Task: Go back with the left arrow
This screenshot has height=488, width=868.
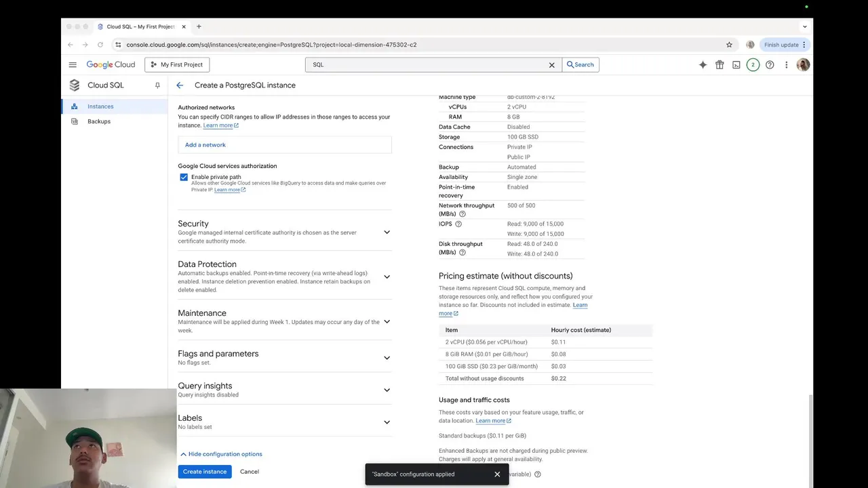Action: pos(180,85)
